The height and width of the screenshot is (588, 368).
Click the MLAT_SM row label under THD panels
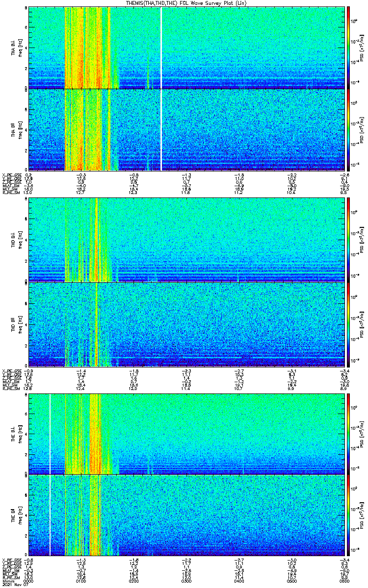(x=10, y=381)
